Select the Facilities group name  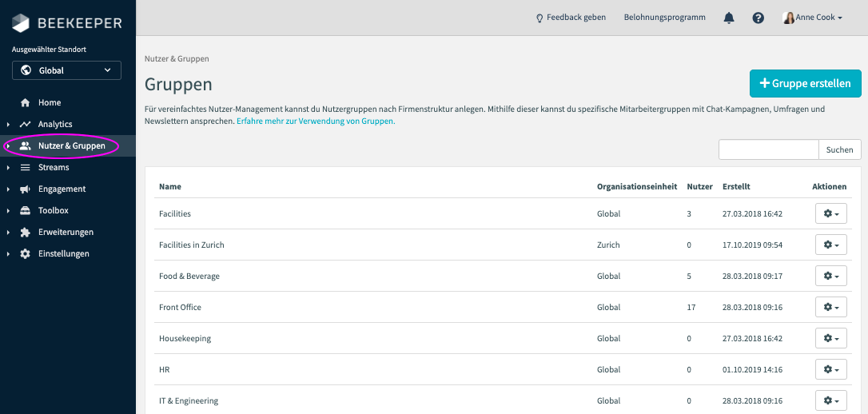click(x=175, y=213)
